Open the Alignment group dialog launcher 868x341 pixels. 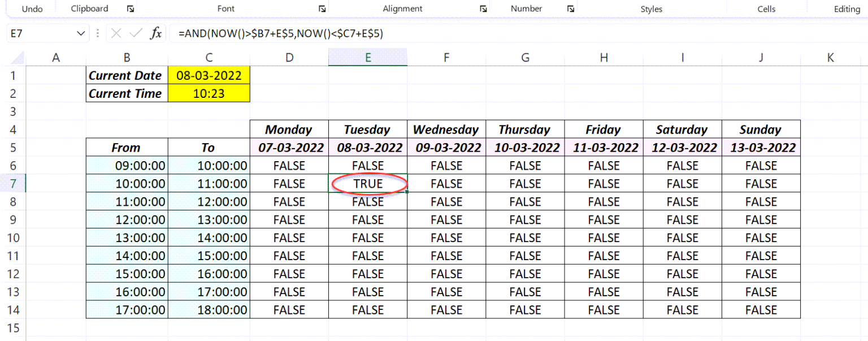(483, 8)
